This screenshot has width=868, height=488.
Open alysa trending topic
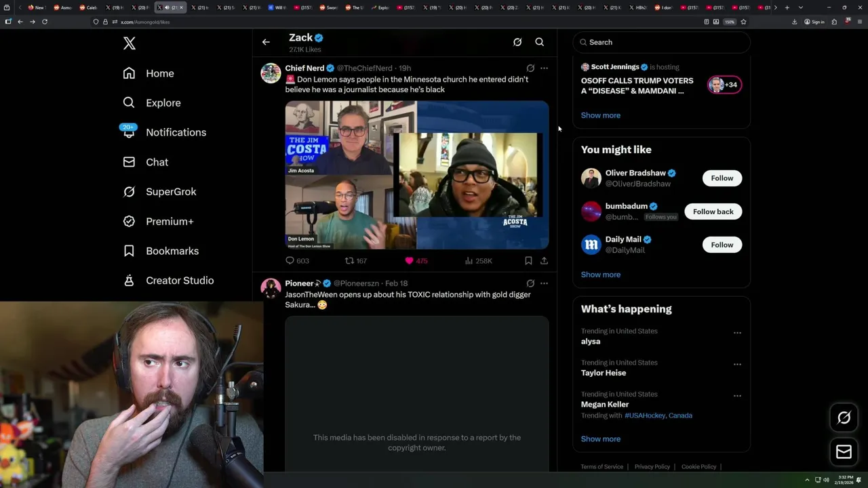point(591,342)
